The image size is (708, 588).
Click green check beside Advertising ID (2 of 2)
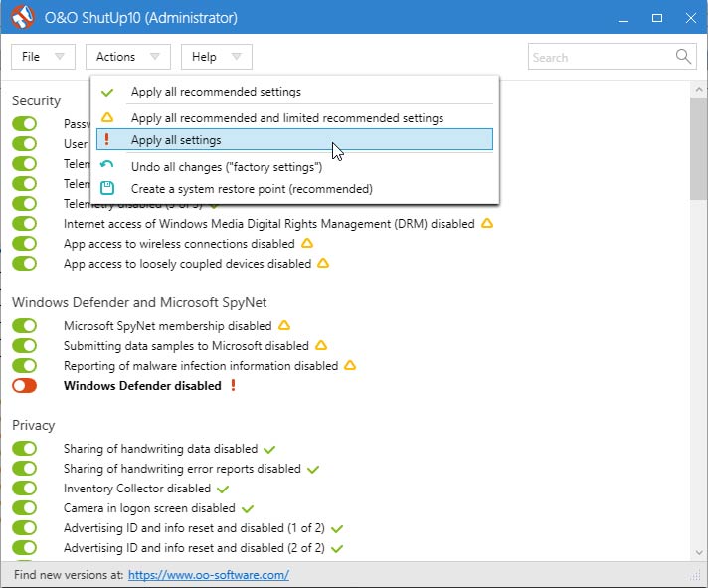click(337, 549)
